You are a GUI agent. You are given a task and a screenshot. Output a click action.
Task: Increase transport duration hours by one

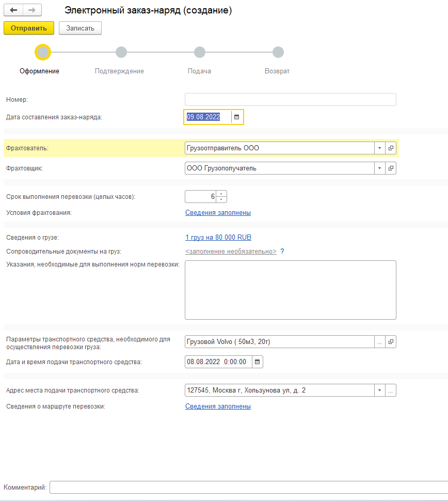coord(221,194)
